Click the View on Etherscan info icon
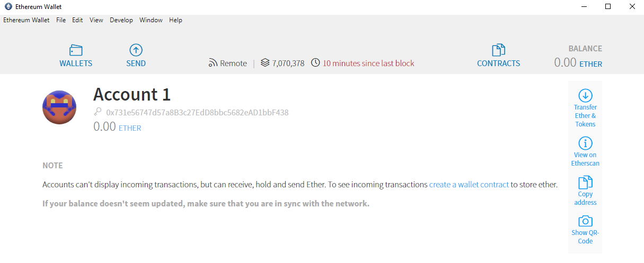This screenshot has width=644, height=263. click(x=585, y=143)
